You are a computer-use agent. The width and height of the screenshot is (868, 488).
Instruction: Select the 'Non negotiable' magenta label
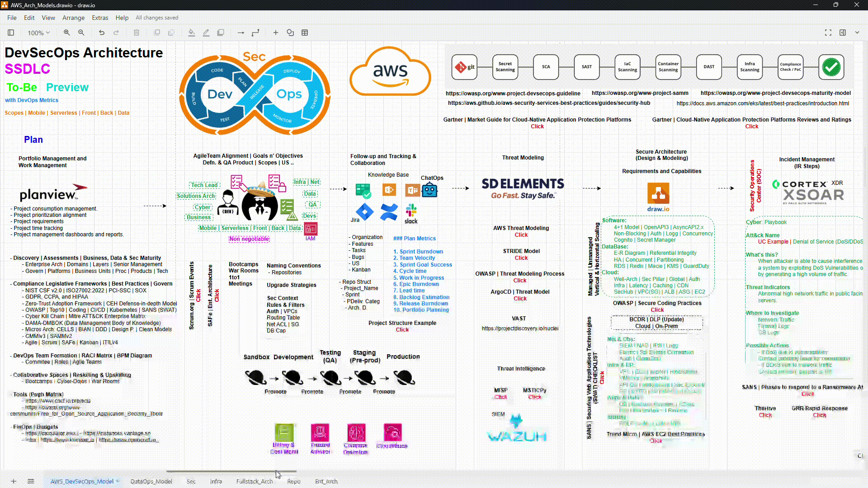(249, 239)
